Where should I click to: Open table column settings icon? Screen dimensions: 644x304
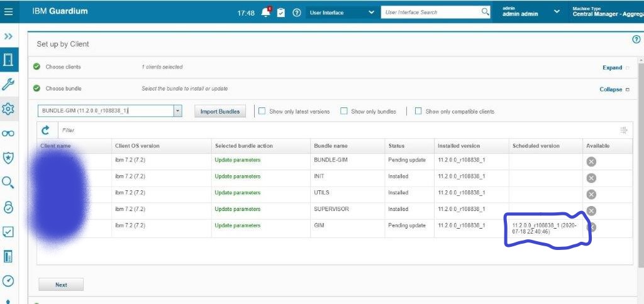click(623, 131)
